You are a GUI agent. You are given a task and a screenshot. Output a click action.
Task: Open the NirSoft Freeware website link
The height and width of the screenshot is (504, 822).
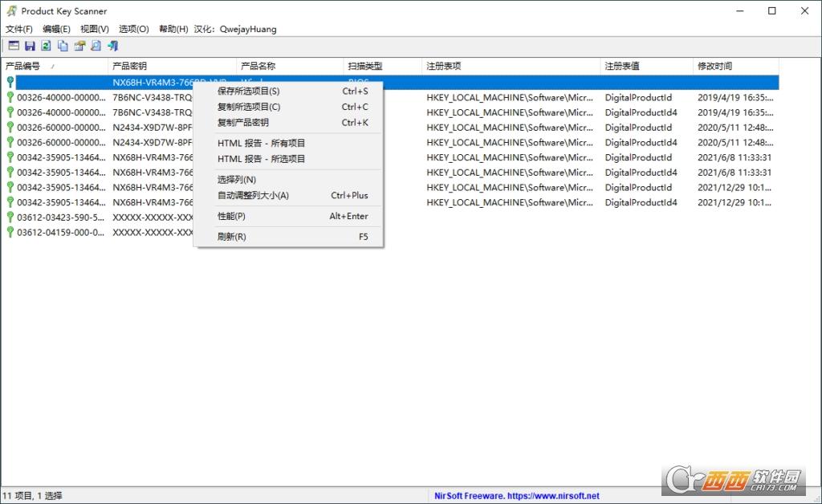pos(517,496)
